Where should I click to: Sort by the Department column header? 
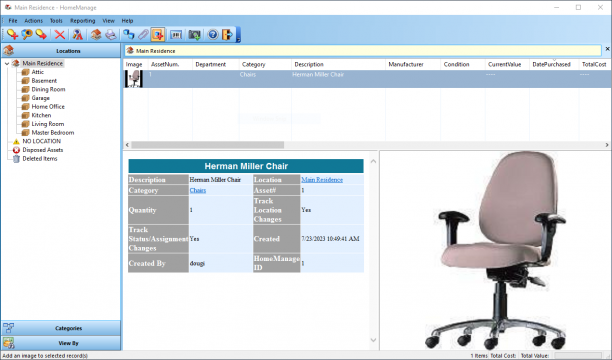point(215,64)
